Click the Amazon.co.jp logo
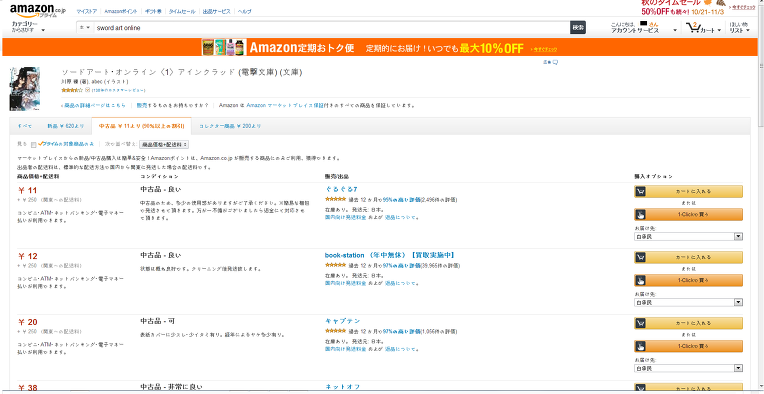 tap(37, 10)
